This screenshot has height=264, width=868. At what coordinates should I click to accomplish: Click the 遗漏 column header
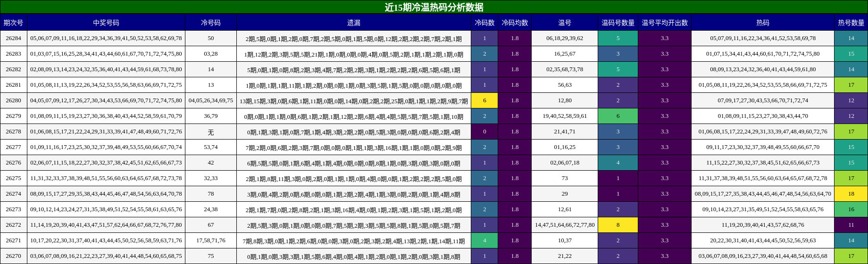[x=354, y=23]
